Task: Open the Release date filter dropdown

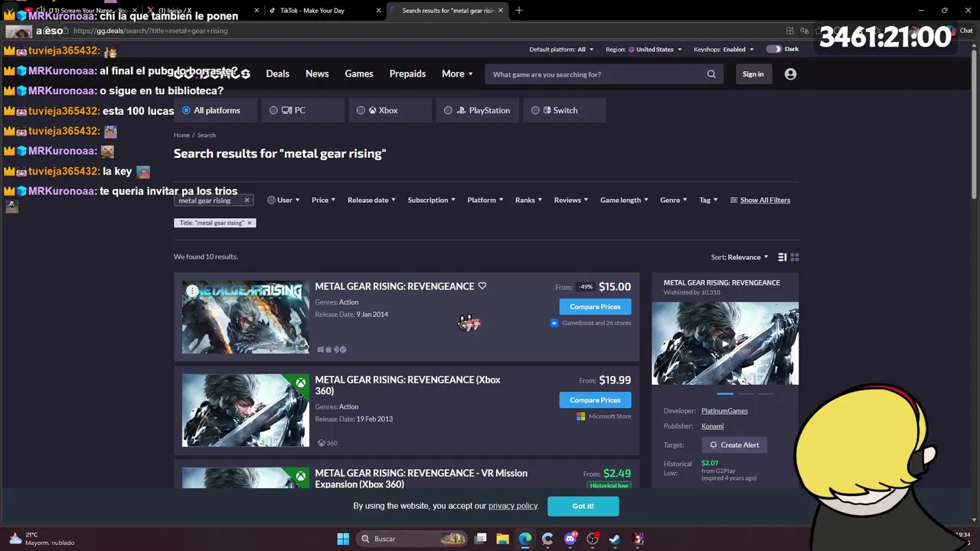Action: click(x=371, y=201)
